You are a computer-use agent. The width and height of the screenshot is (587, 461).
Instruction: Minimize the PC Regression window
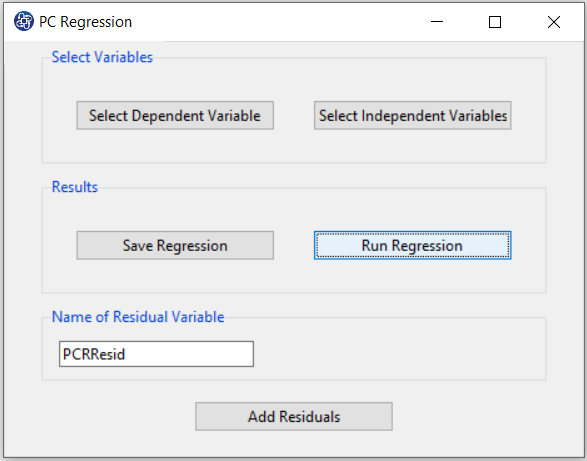point(437,22)
